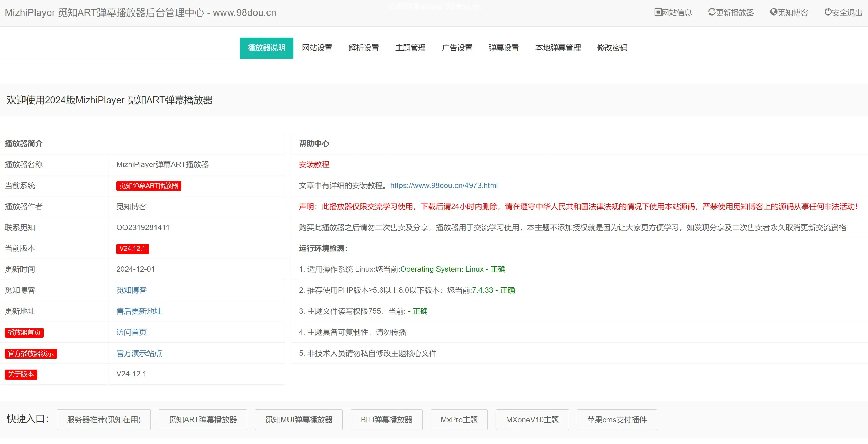Click the welcome heading 欢迎使用2024版MizhiPlayer
The image size is (868, 444).
[x=110, y=100]
